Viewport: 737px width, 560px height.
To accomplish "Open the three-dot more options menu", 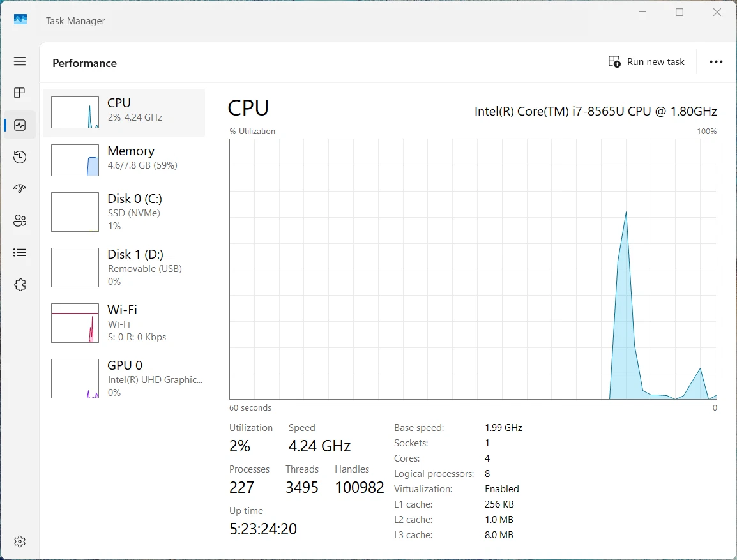I will [x=716, y=61].
